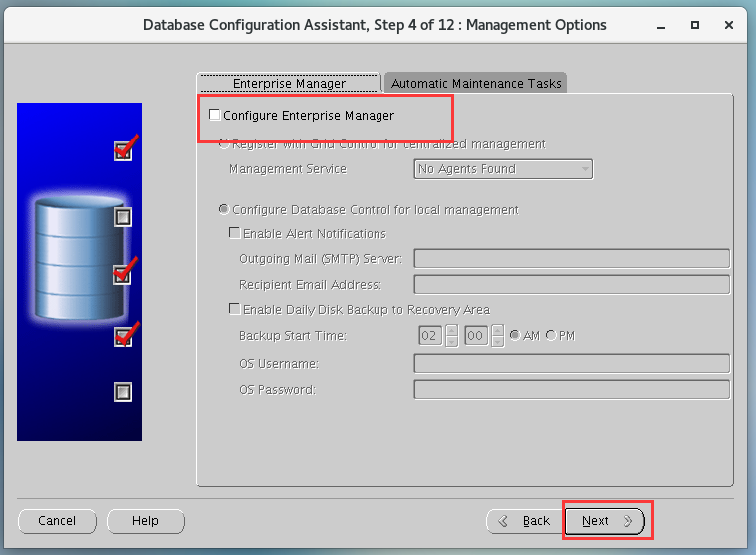Minimize the Database Configuration Assistant window

click(x=661, y=25)
